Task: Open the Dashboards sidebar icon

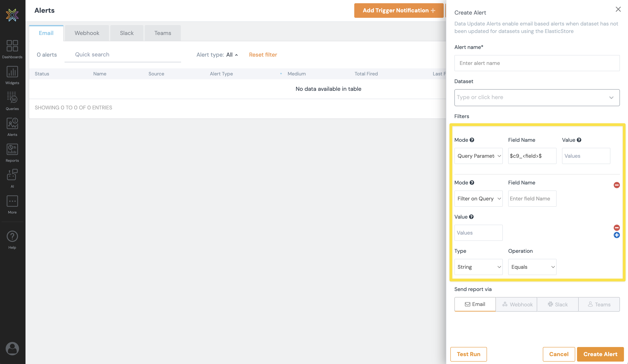Action: pos(12,49)
